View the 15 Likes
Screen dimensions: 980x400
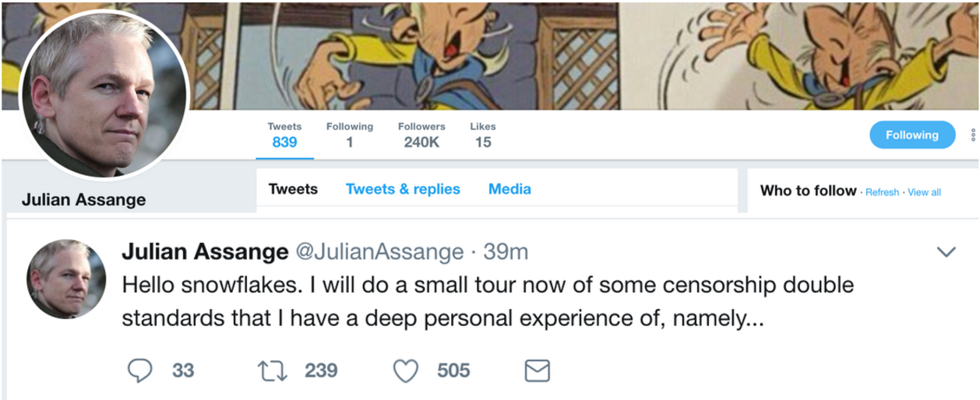pos(483,135)
